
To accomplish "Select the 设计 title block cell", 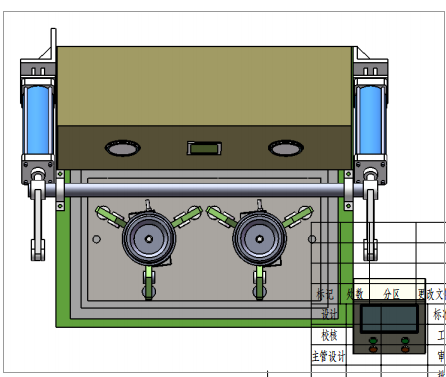I will 329,314.
